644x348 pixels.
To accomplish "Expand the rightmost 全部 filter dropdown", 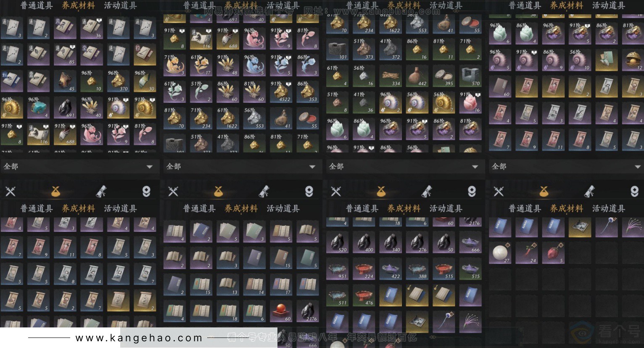I will (566, 167).
